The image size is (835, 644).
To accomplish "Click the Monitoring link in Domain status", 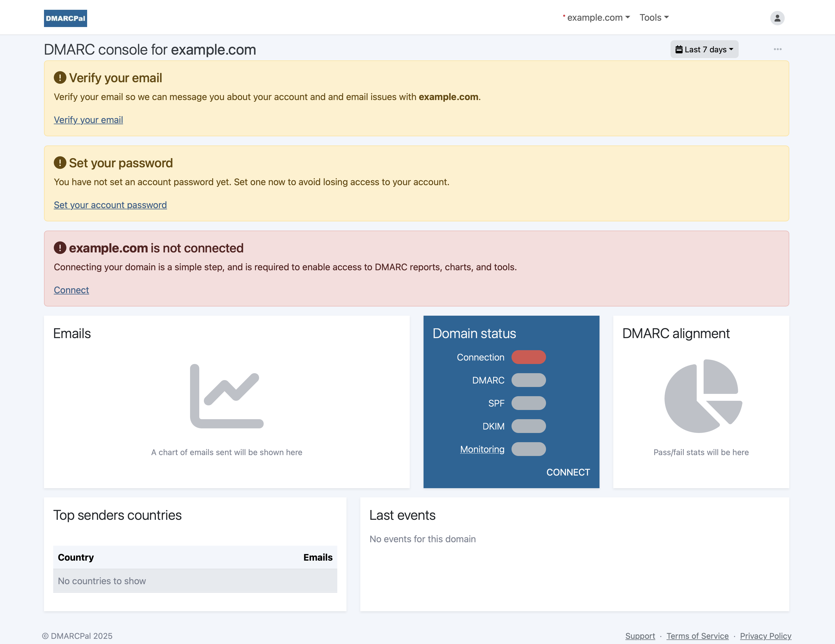I will click(x=482, y=449).
